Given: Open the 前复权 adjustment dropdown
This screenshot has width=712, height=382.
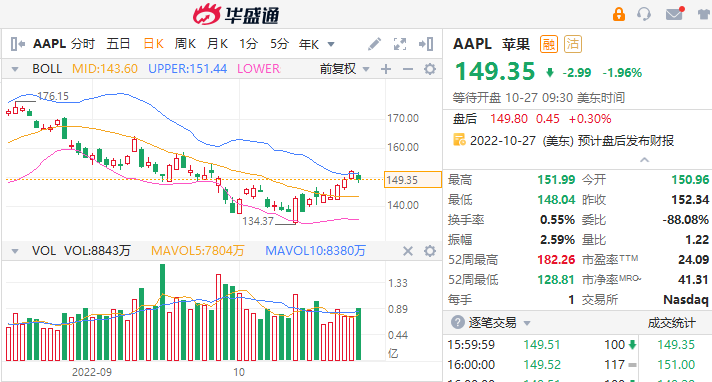Looking at the screenshot, I should point(345,69).
